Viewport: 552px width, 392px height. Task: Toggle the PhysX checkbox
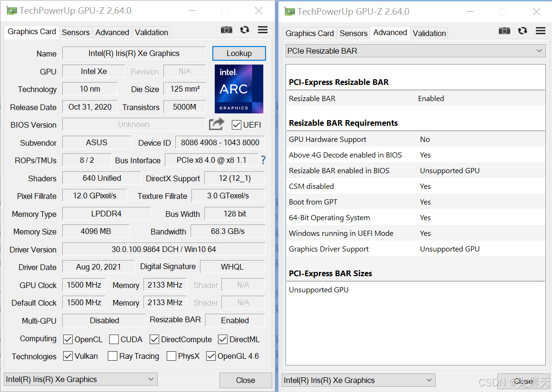(x=171, y=356)
